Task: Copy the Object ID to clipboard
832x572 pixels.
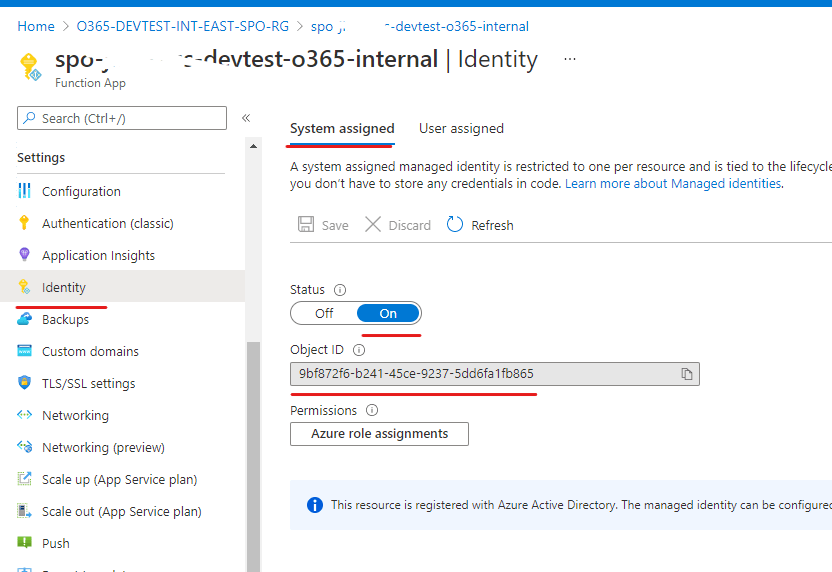Action: pyautogui.click(x=687, y=374)
